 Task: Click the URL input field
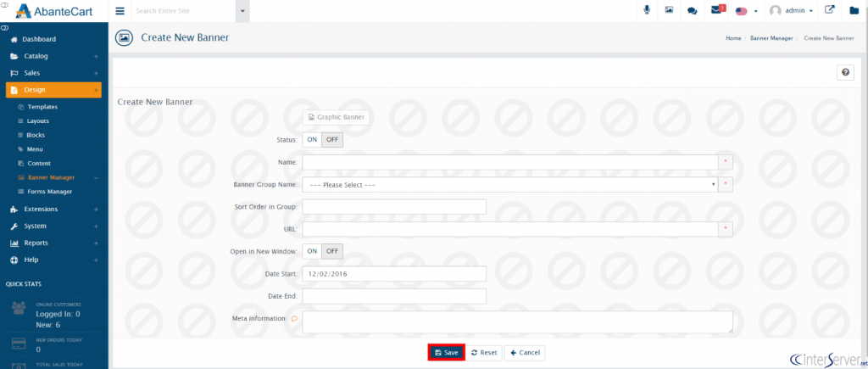(509, 229)
